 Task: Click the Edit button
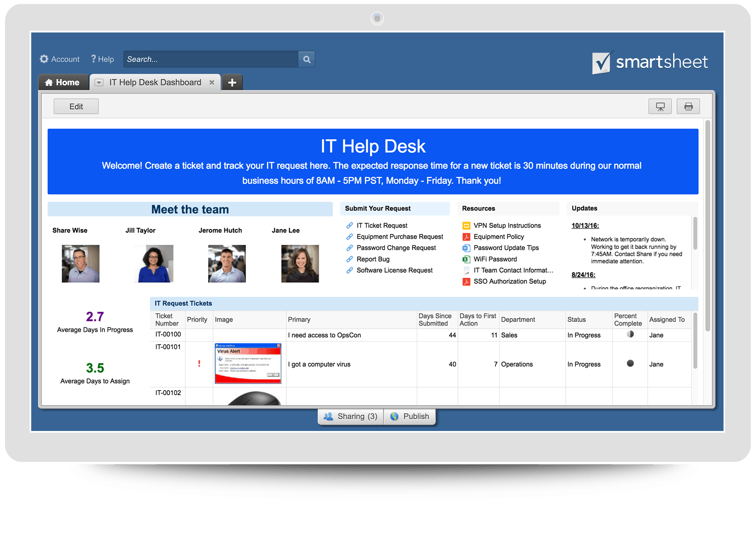point(76,106)
